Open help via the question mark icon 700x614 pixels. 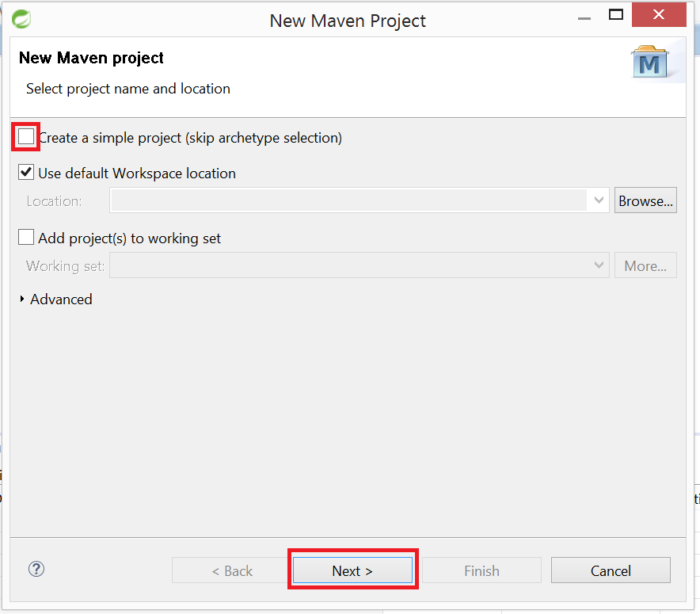click(x=36, y=569)
